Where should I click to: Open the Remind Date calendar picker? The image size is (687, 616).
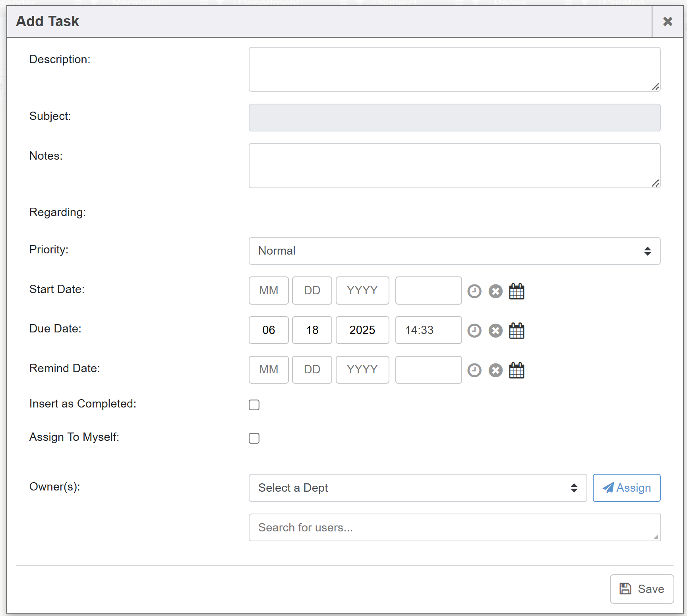point(517,370)
